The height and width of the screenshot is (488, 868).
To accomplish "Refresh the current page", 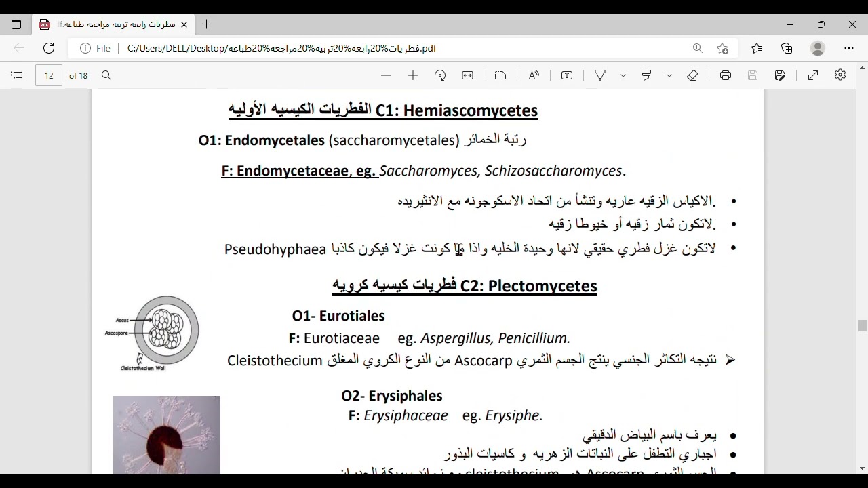I will click(49, 48).
